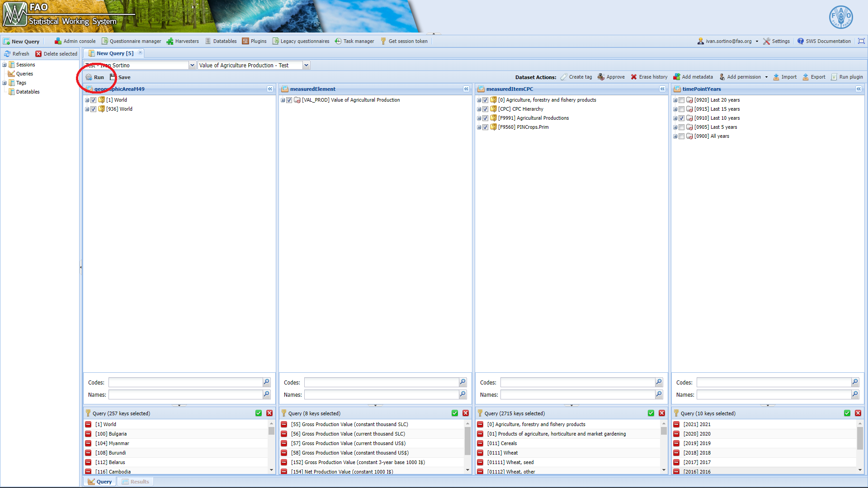
Task: Collapse the measuredElement panel
Action: click(466, 89)
